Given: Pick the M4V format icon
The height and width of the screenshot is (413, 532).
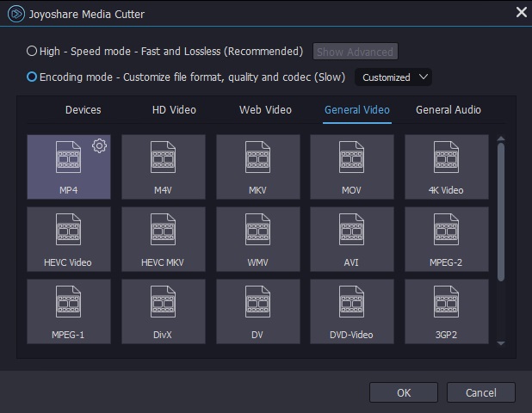Looking at the screenshot, I should point(164,166).
